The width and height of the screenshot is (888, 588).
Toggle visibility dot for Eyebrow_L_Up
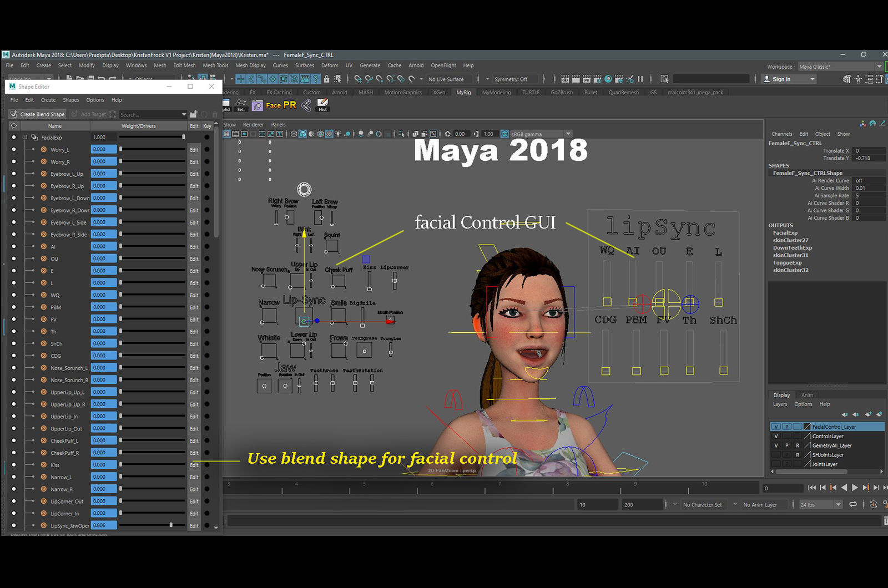(x=14, y=174)
